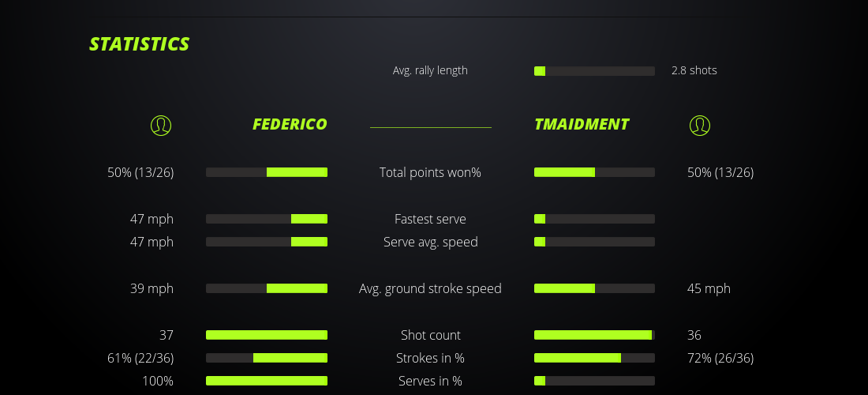
Task: Click Federico's Serves in % bar
Action: 267,381
